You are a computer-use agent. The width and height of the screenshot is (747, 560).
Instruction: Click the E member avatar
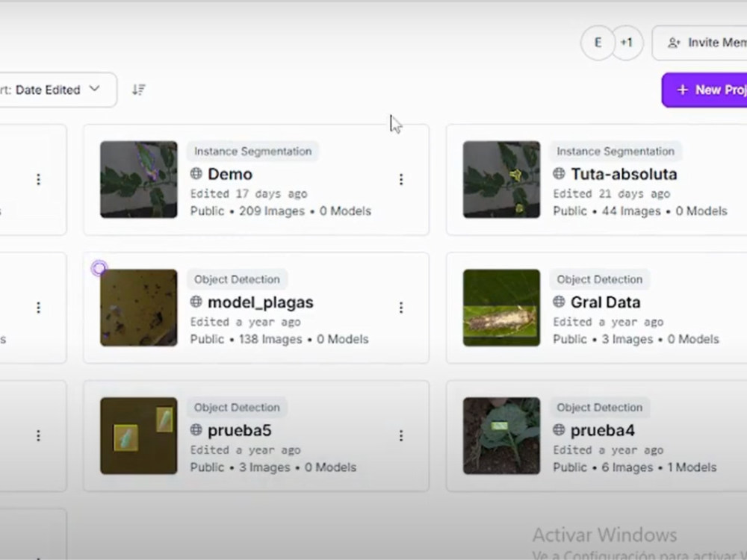pos(598,43)
